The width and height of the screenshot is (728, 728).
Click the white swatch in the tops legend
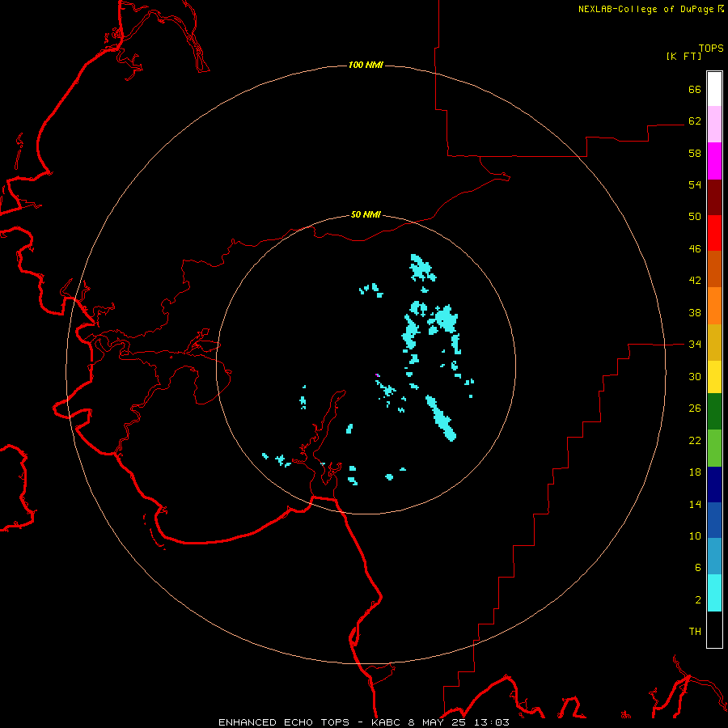pos(714,89)
